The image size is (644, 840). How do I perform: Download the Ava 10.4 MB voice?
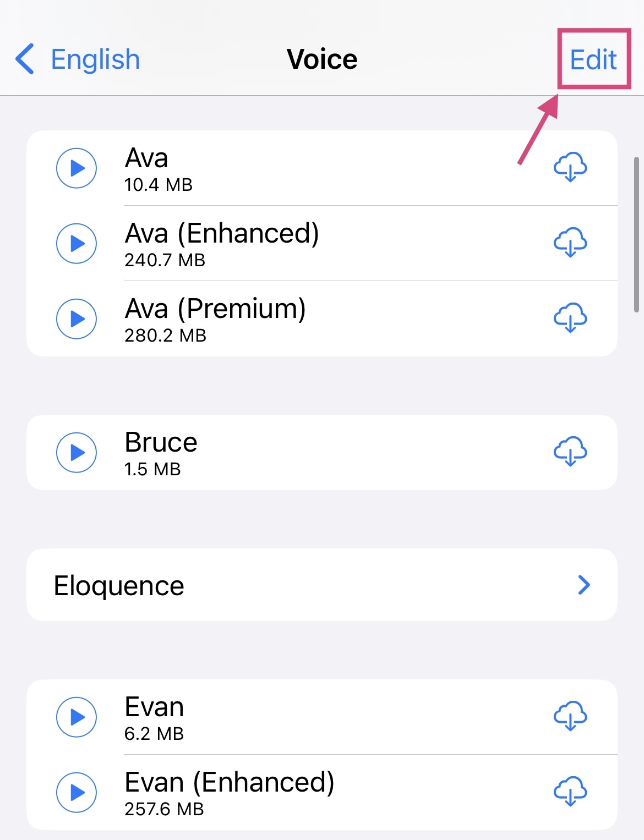570,167
